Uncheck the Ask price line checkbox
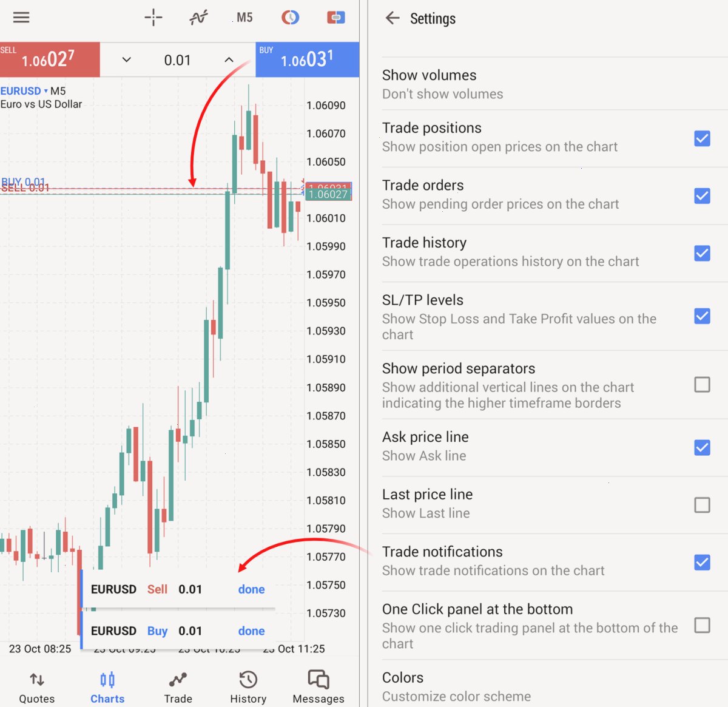This screenshot has width=728, height=707. click(x=702, y=448)
